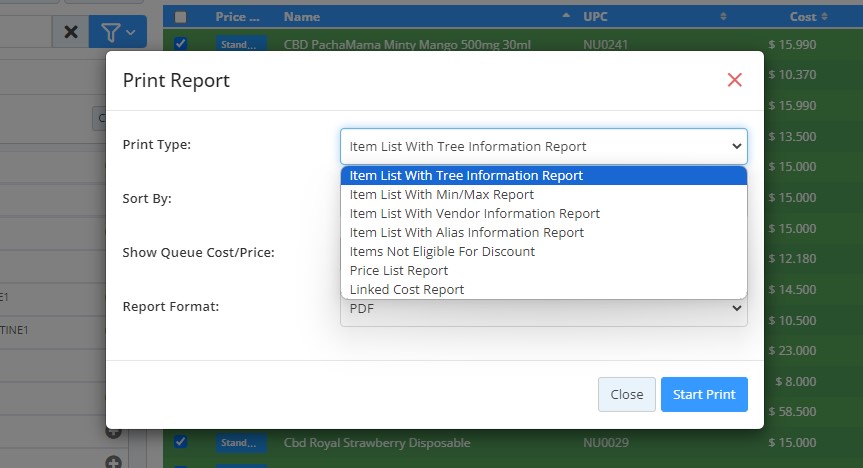Click the Price column header
Viewport: 863px width, 468px height.
click(237, 17)
